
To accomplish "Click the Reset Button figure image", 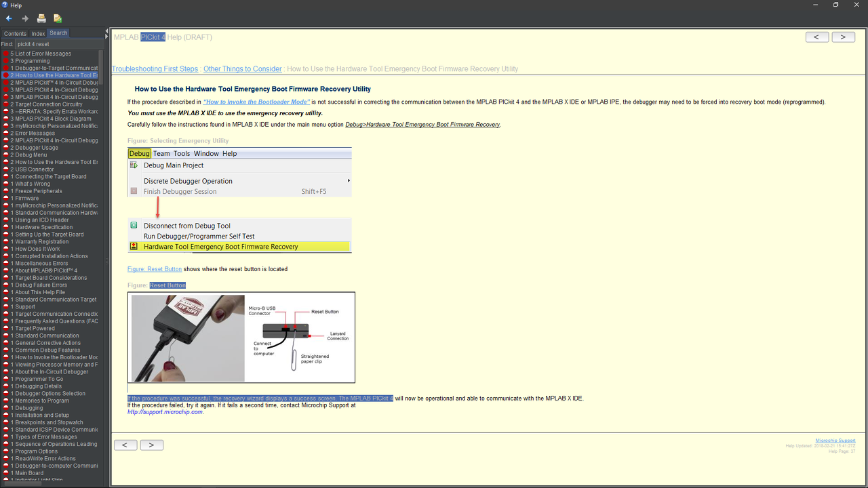I will (241, 338).
